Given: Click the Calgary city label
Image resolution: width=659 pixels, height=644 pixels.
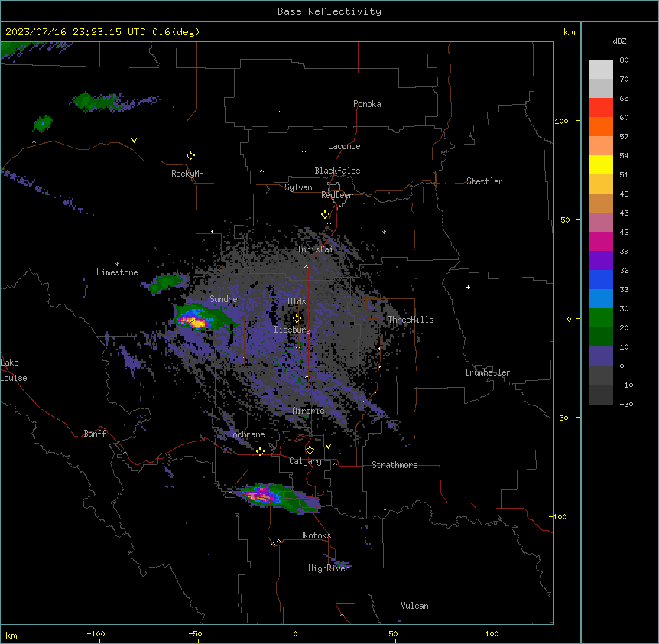Looking at the screenshot, I should tap(305, 461).
